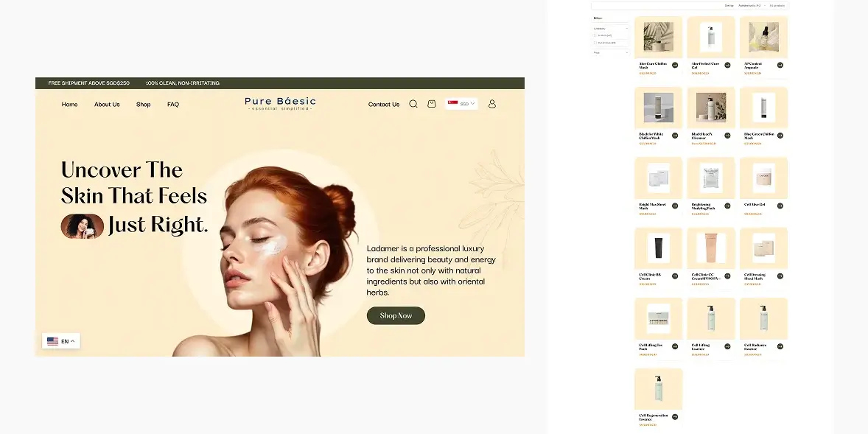Screen dimensions: 868x434
Task: Click the Pure Báesic logo
Action: click(280, 103)
